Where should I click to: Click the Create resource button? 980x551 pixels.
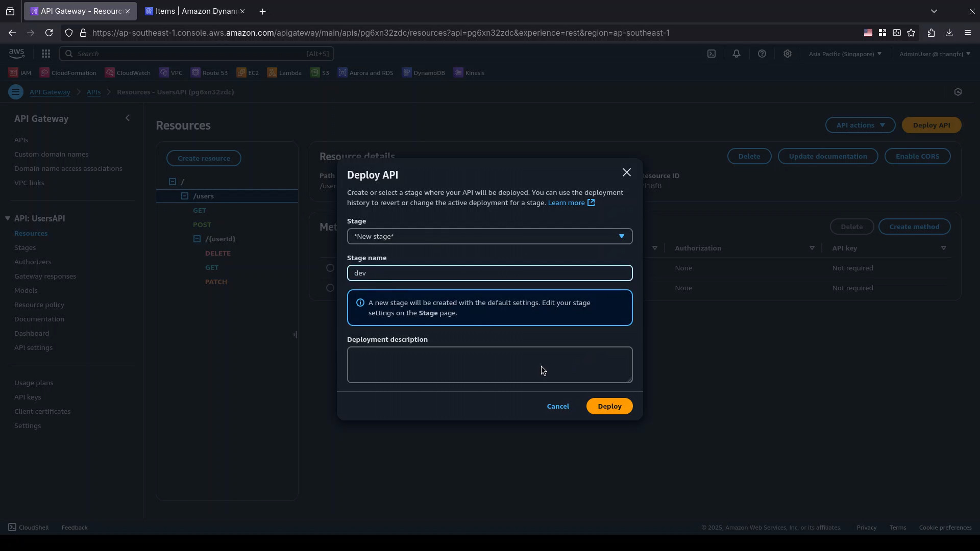tap(204, 158)
